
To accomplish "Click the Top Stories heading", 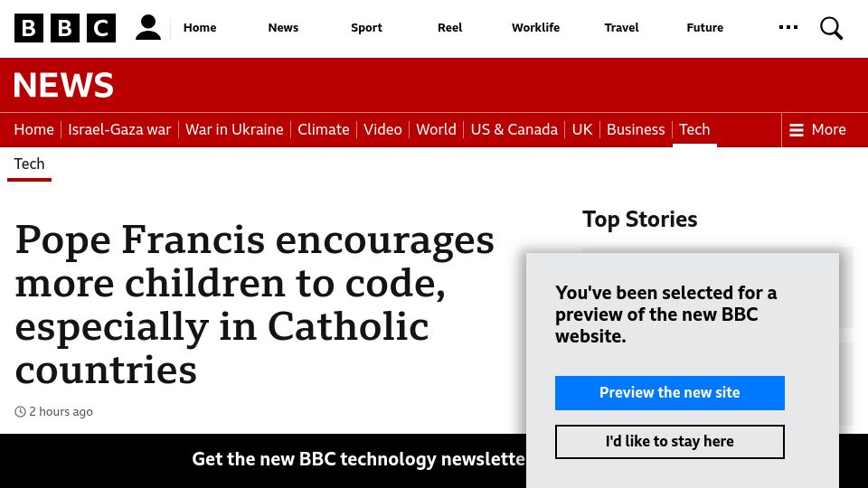I will [639, 220].
